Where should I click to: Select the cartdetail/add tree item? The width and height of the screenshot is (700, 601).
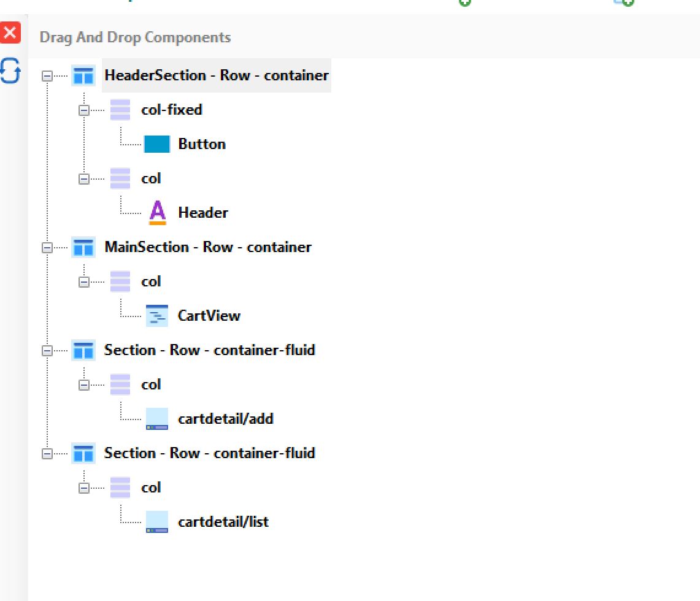tap(225, 419)
